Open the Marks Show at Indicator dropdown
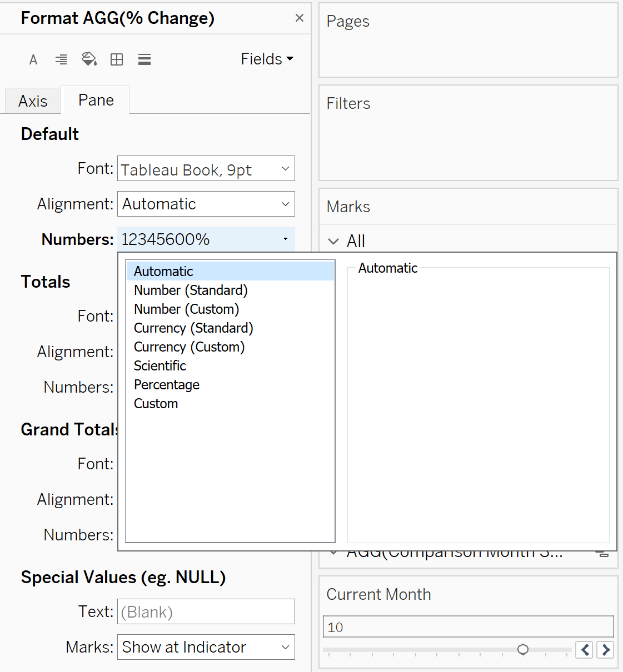Screen dimensions: 623x672 206,647
